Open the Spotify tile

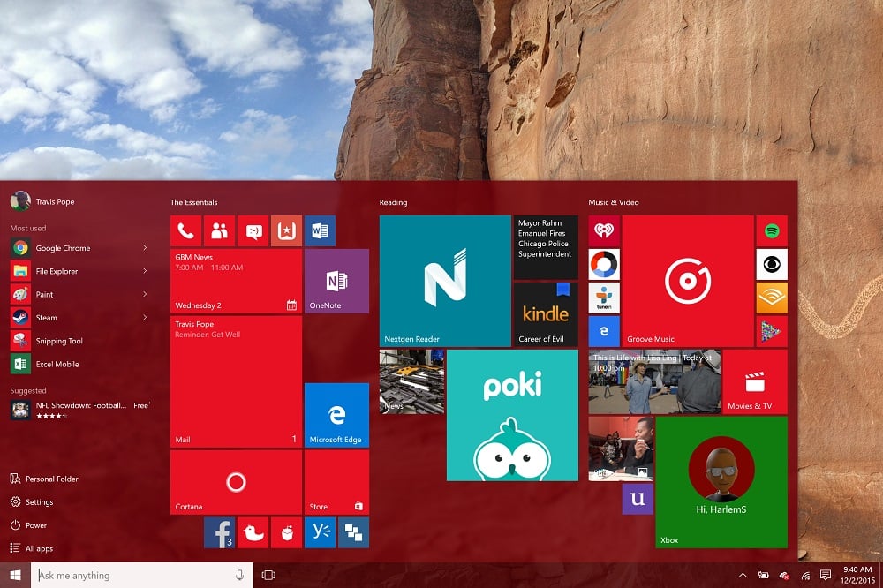tap(772, 230)
